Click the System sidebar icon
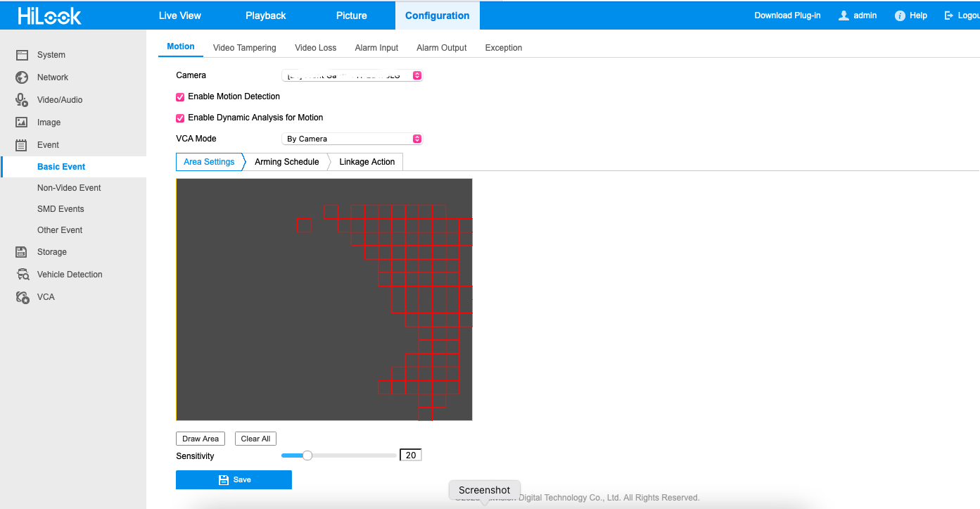Viewport: 980px width, 509px height. tap(22, 55)
